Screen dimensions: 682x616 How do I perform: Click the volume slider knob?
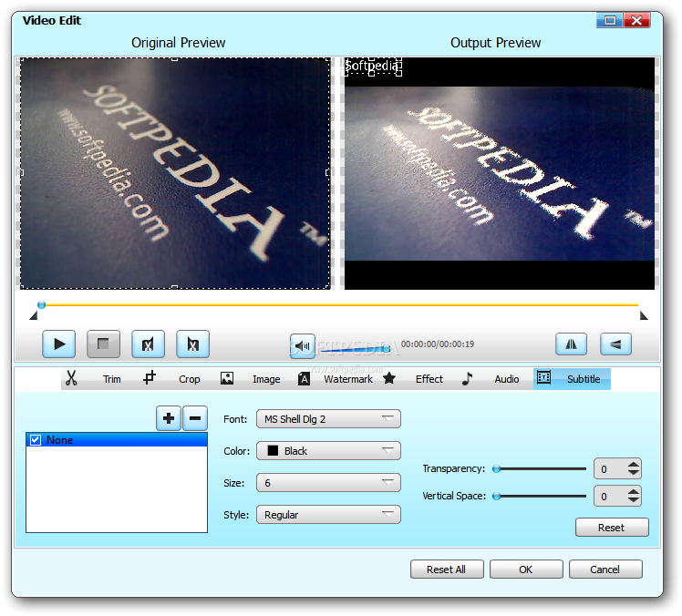point(387,348)
